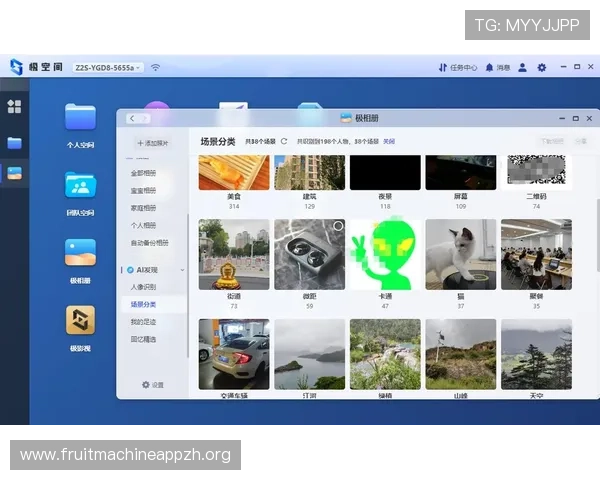Go back in the 极相册 window
Screen dimensions: 600x480
[132, 119]
